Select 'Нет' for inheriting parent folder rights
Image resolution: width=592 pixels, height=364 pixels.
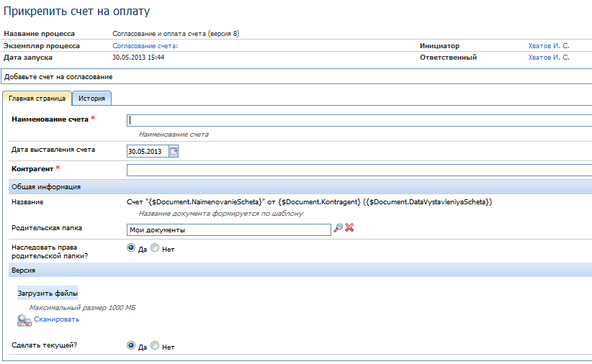155,248
